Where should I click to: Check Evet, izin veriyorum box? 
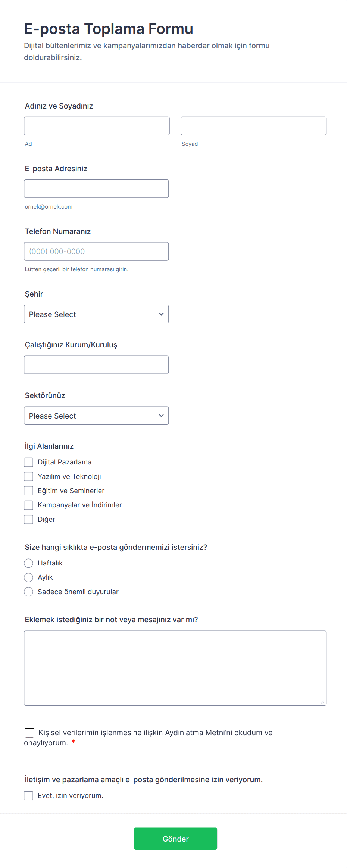pos(29,796)
